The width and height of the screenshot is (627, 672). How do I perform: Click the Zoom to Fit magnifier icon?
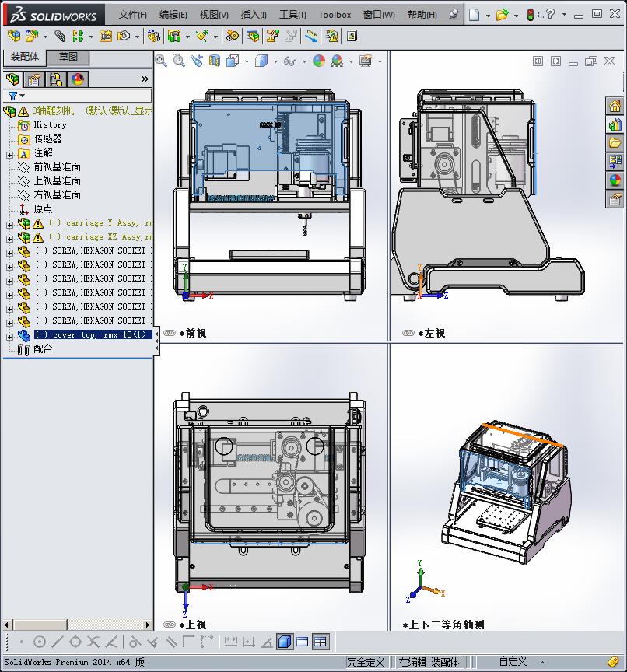161,61
